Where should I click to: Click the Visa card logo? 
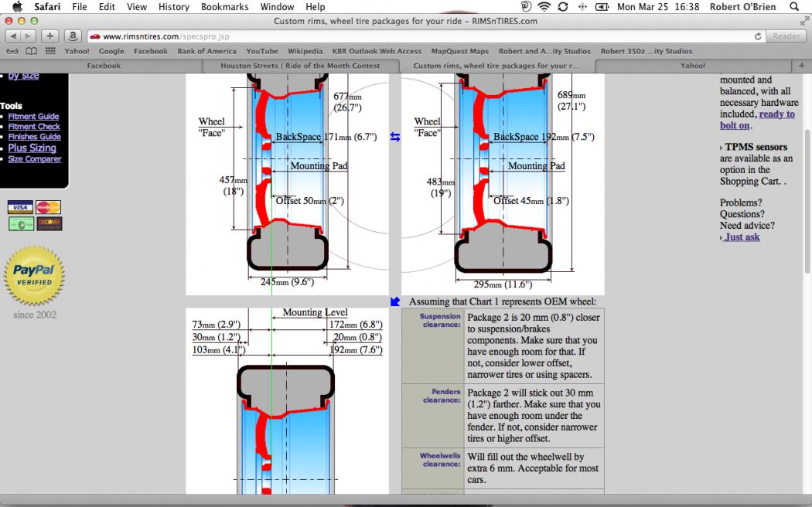(x=20, y=207)
